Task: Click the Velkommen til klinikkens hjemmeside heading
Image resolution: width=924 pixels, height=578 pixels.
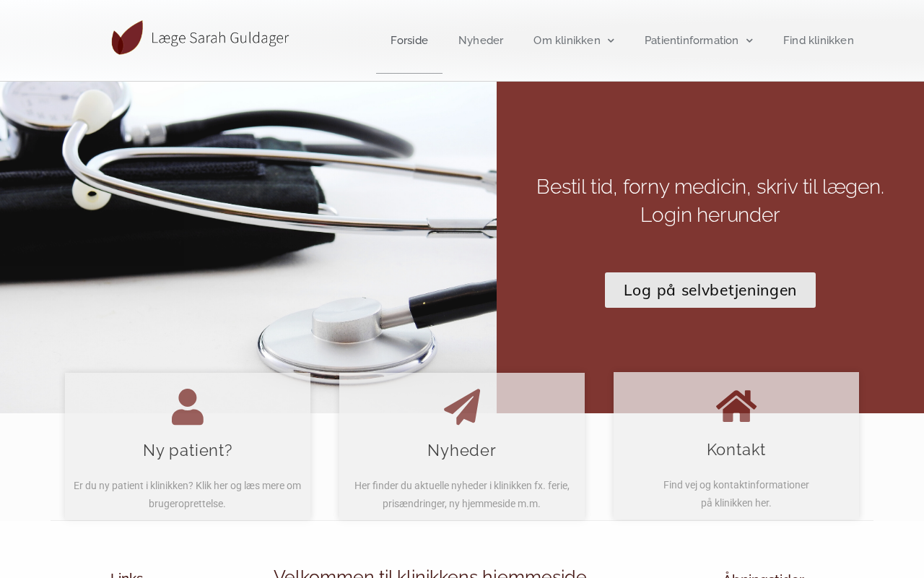Action: 430,572
